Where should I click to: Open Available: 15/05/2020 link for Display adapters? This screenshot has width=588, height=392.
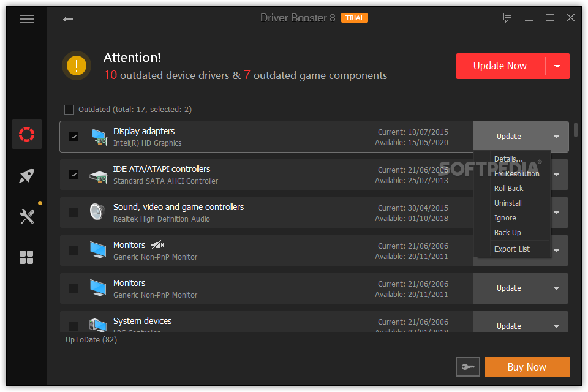coord(412,143)
